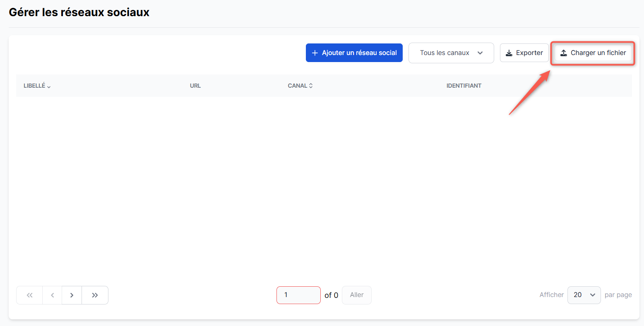Image resolution: width=644 pixels, height=326 pixels.
Task: Click the plus icon for adding a social network
Action: coord(315,53)
